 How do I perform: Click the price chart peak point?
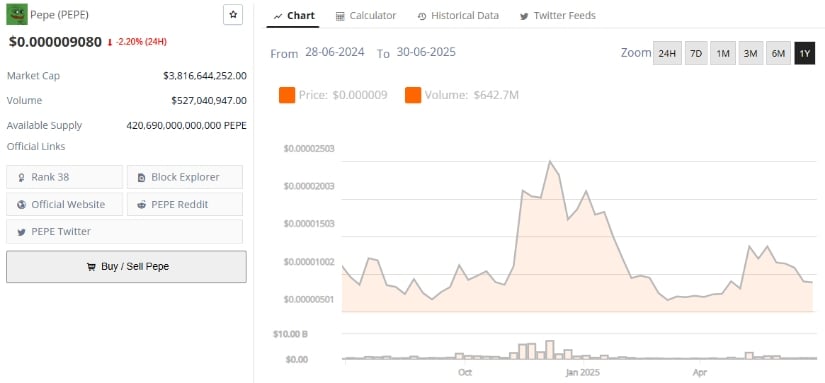click(x=550, y=161)
